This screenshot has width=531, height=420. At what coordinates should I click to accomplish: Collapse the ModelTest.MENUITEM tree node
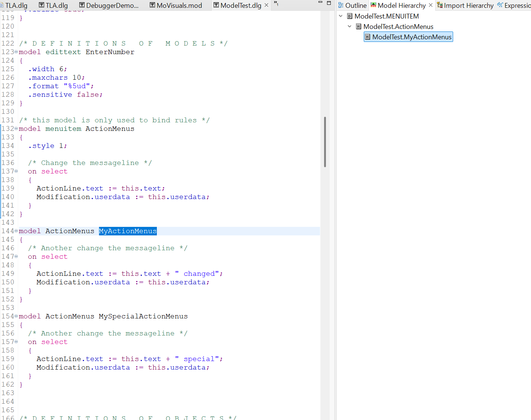click(341, 16)
